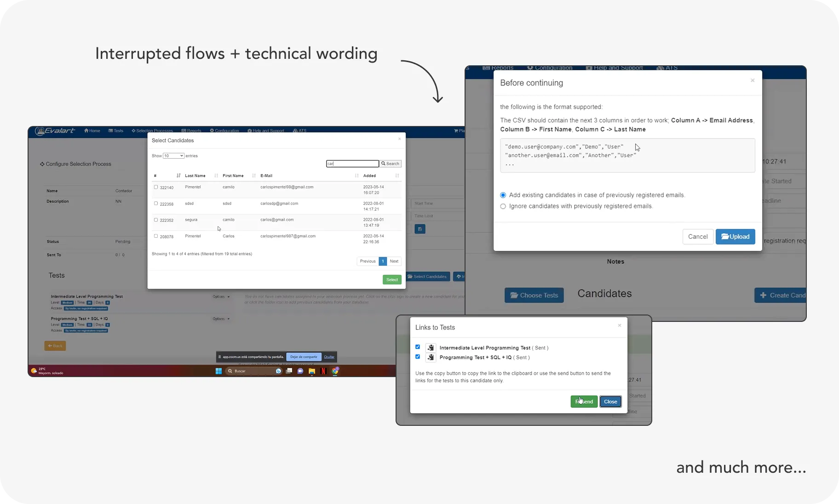
Task: Click the carlospimentel98@gmail.com email cell
Action: click(287, 187)
